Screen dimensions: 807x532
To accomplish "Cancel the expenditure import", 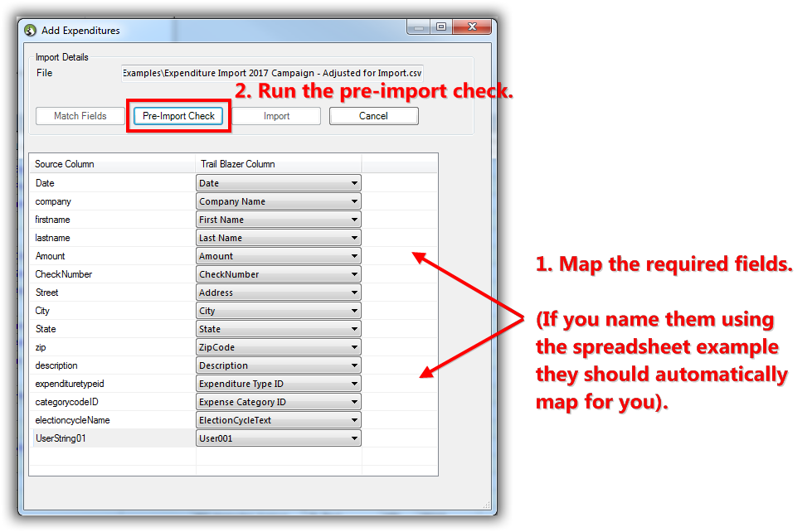I will [373, 116].
